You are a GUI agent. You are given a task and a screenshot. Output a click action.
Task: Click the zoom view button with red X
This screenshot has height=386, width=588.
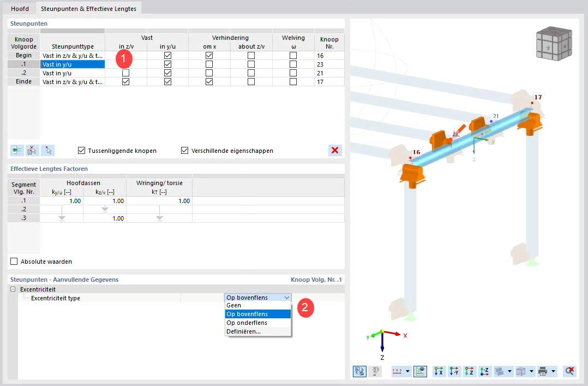click(569, 371)
